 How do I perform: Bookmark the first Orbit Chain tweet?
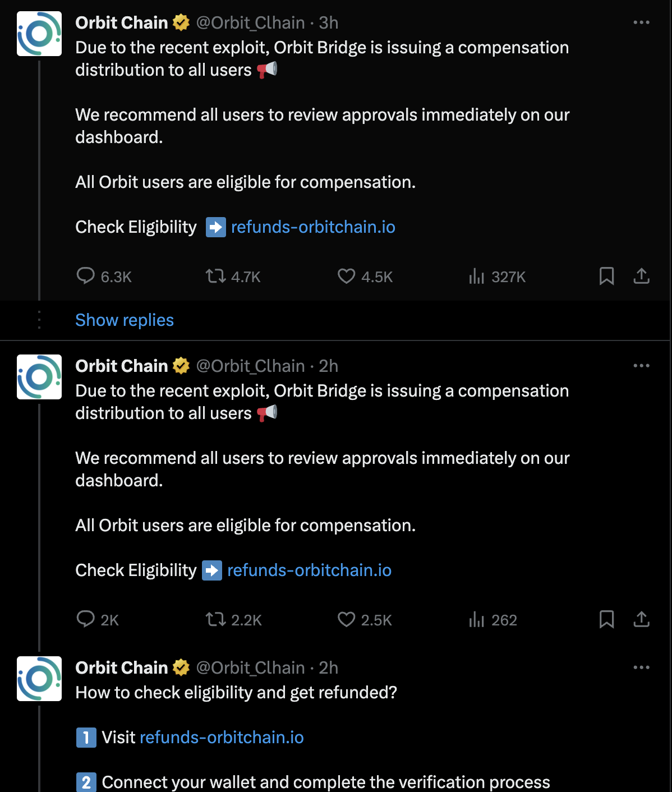point(606,276)
